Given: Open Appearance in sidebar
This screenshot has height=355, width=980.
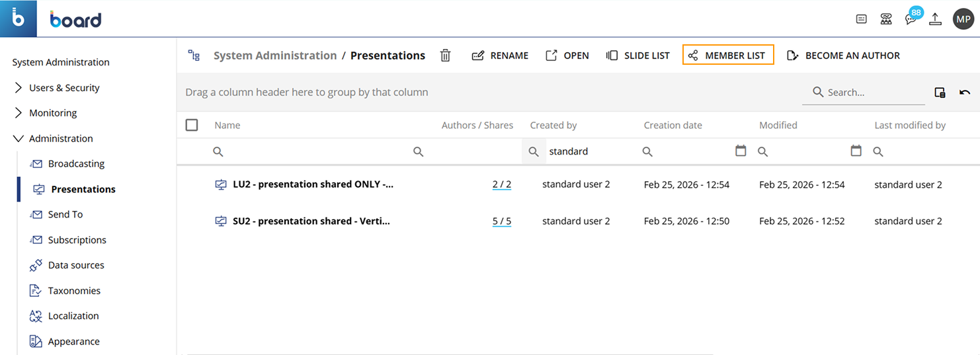Looking at the screenshot, I should (74, 342).
